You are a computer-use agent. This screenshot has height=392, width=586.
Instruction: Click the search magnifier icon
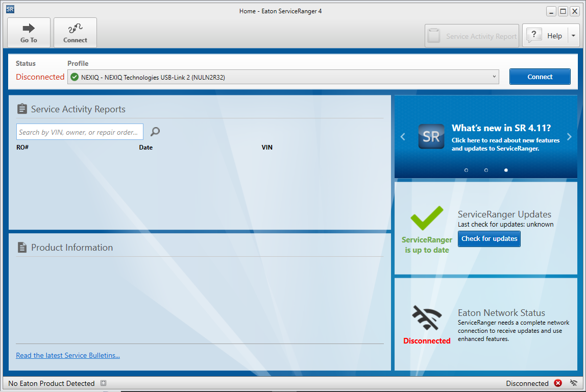pyautogui.click(x=155, y=132)
